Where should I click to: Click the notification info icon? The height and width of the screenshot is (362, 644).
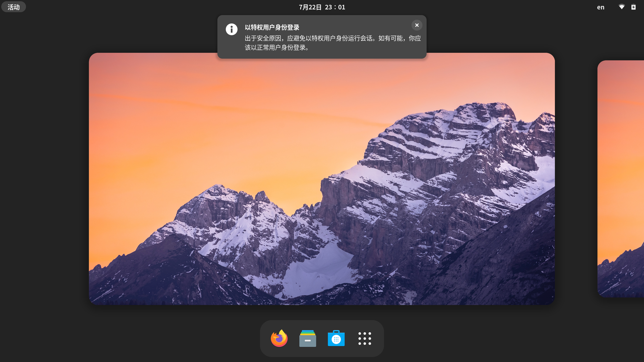pyautogui.click(x=231, y=30)
